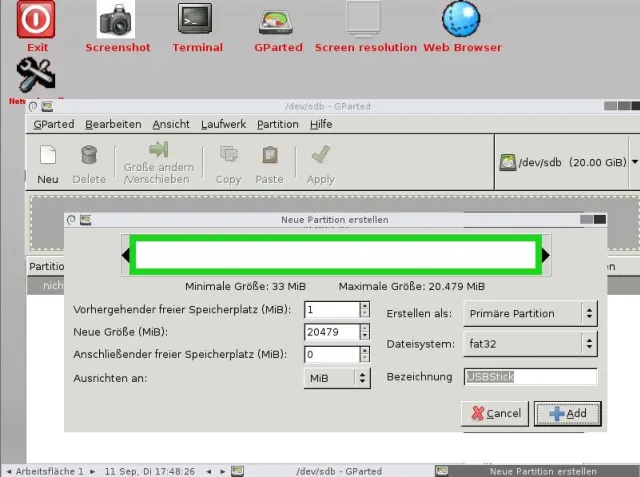The height and width of the screenshot is (477, 640).
Task: Decrease Neue Größe with stepper down arrow
Action: click(x=365, y=336)
